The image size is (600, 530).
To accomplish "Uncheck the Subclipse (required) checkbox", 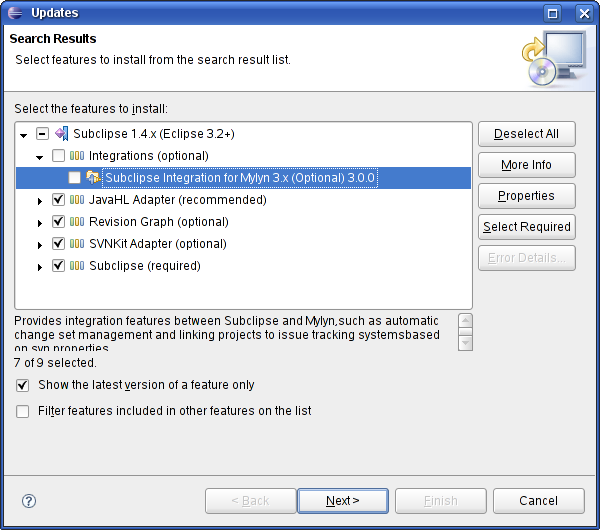I will (58, 266).
